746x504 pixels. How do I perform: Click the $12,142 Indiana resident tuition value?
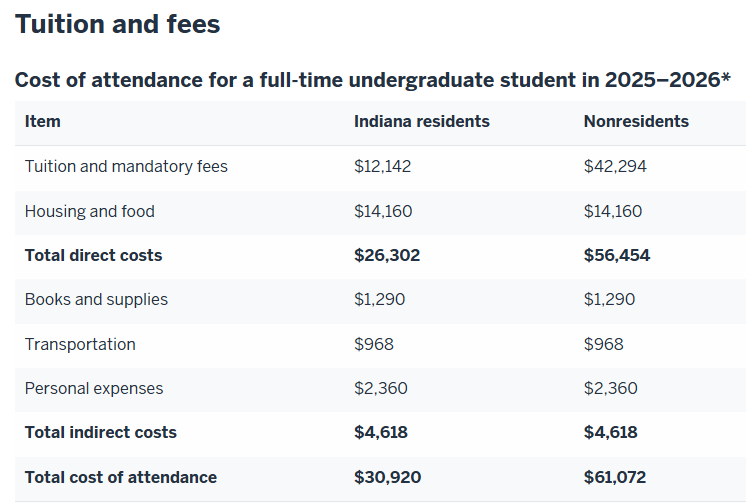383,167
